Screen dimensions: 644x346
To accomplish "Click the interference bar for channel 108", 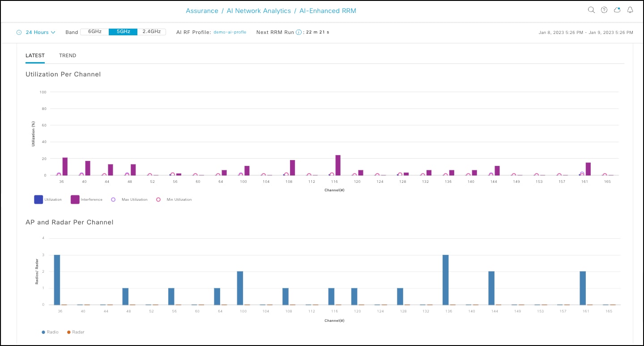I will [x=292, y=168].
